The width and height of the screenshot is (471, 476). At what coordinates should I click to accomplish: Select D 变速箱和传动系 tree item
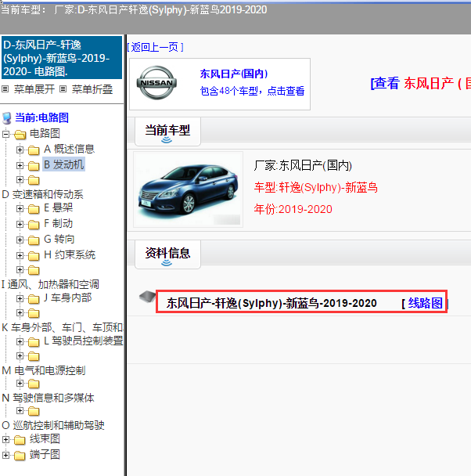click(x=42, y=195)
